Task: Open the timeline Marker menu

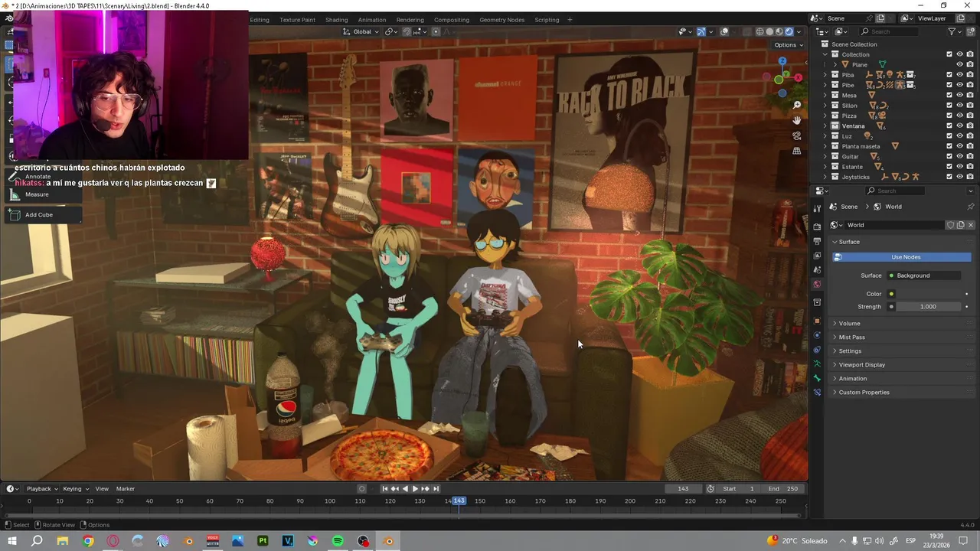Action: coord(126,489)
